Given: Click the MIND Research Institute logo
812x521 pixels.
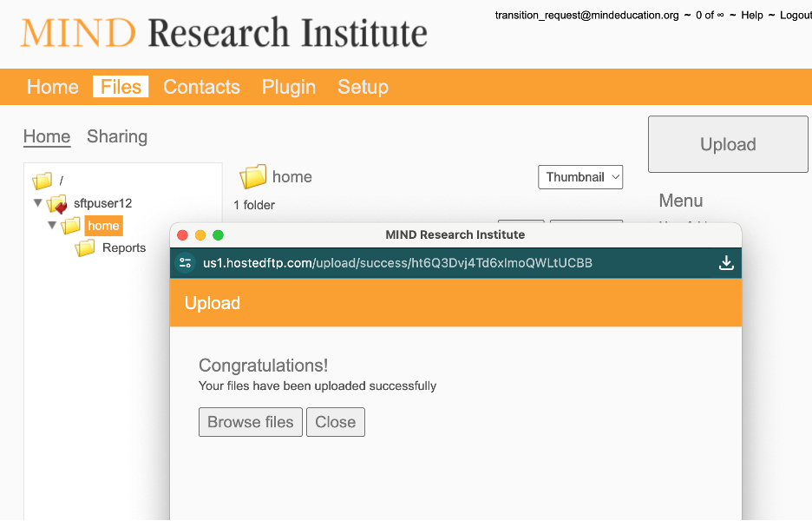Looking at the screenshot, I should tap(224, 33).
